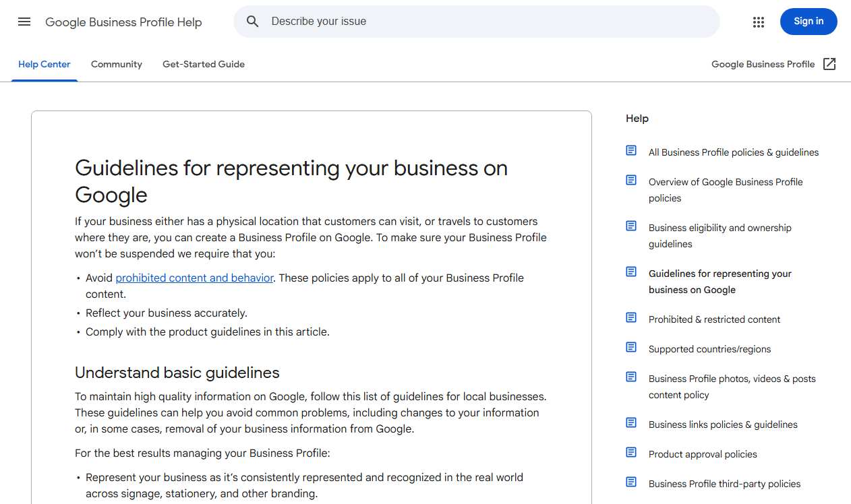Click the Help sidebar heading
The image size is (851, 504).
point(637,119)
